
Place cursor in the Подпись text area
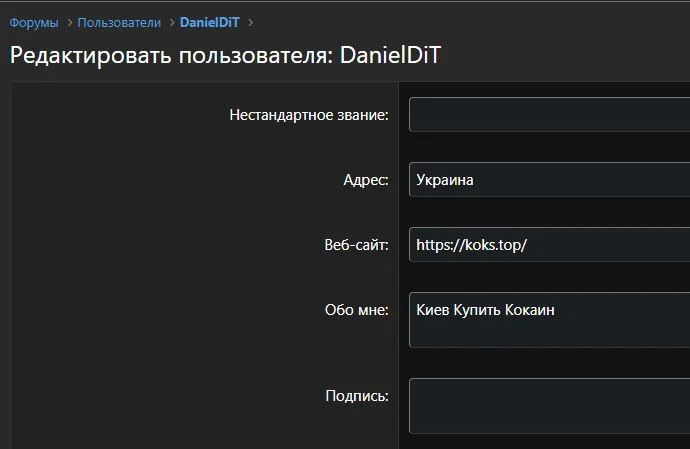[548, 406]
